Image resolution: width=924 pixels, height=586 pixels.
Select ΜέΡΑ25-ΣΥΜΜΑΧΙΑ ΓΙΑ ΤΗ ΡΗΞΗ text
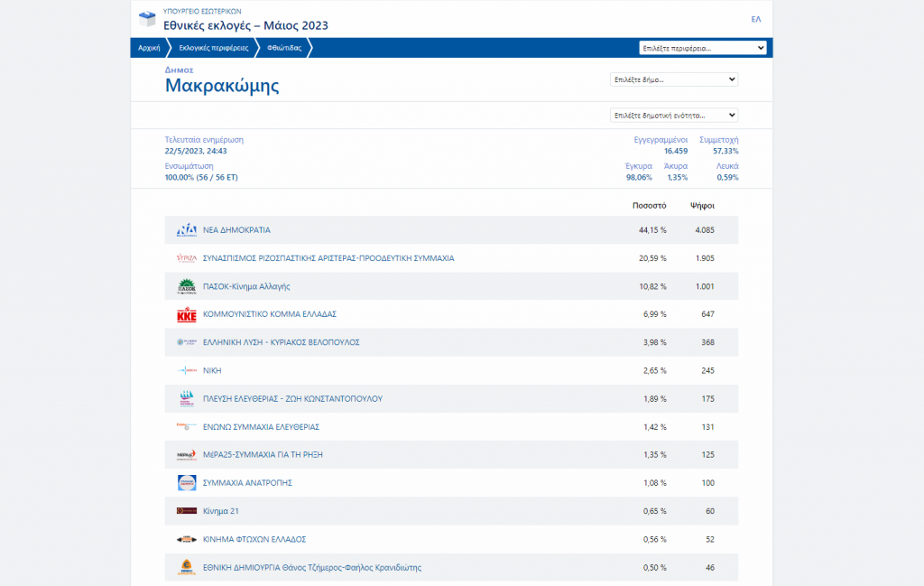pos(263,454)
